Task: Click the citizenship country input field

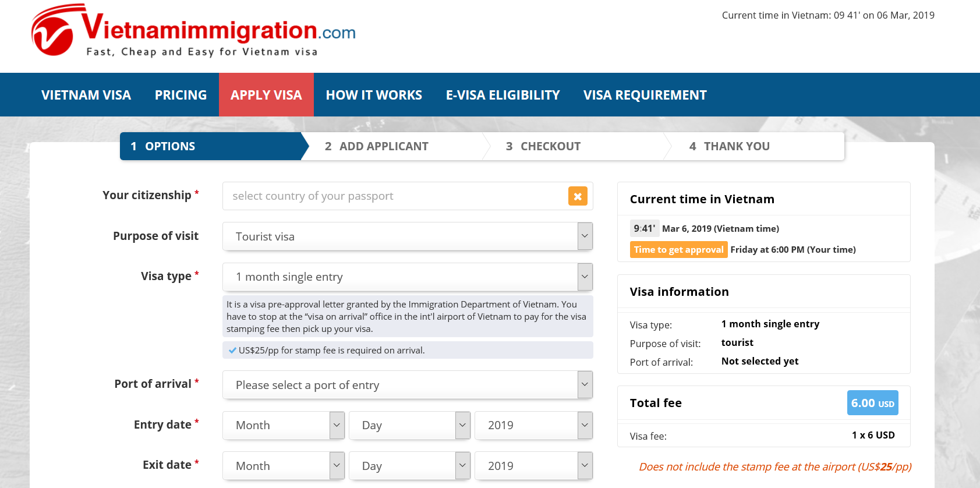Action: tap(393, 196)
